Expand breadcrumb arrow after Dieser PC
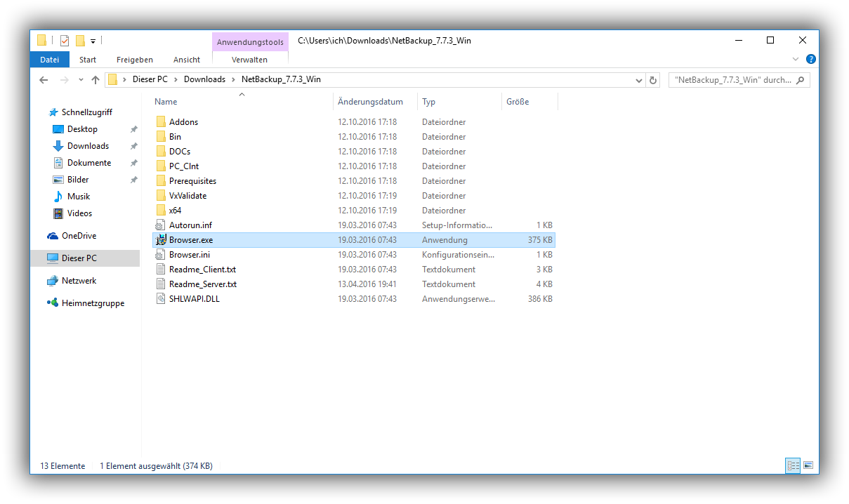 coord(176,80)
